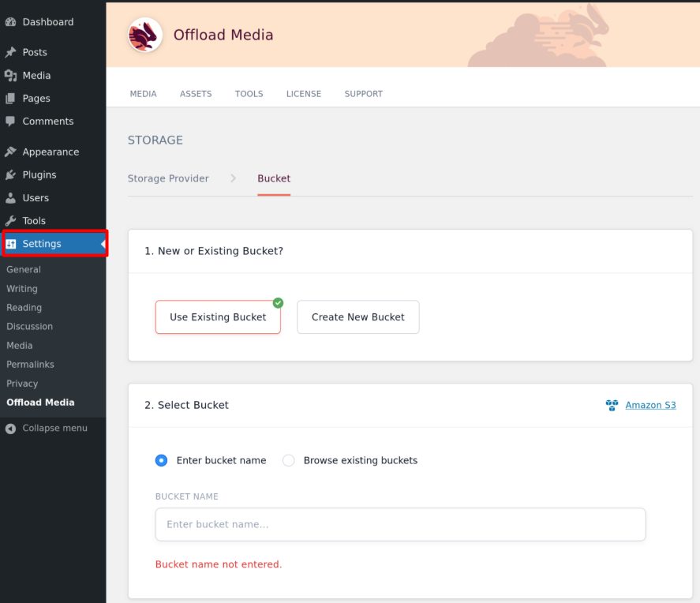Screen dimensions: 700x603
Task: Click the Users person icon
Action: click(x=11, y=198)
